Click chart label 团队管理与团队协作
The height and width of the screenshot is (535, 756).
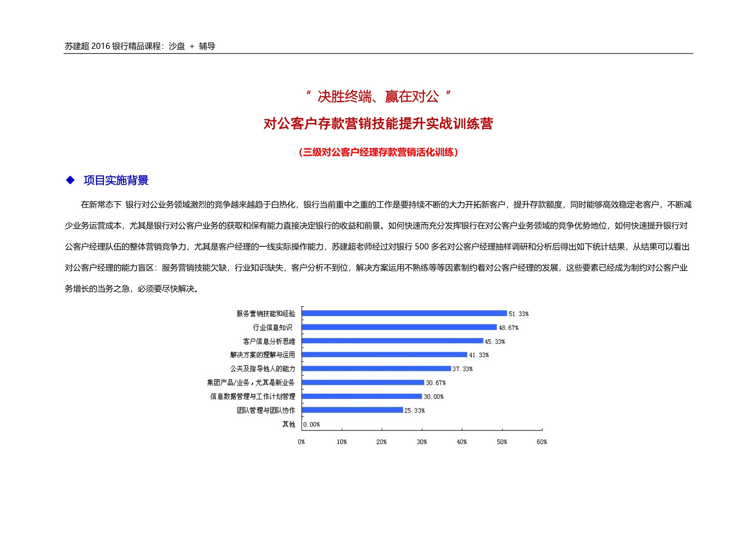(x=266, y=410)
